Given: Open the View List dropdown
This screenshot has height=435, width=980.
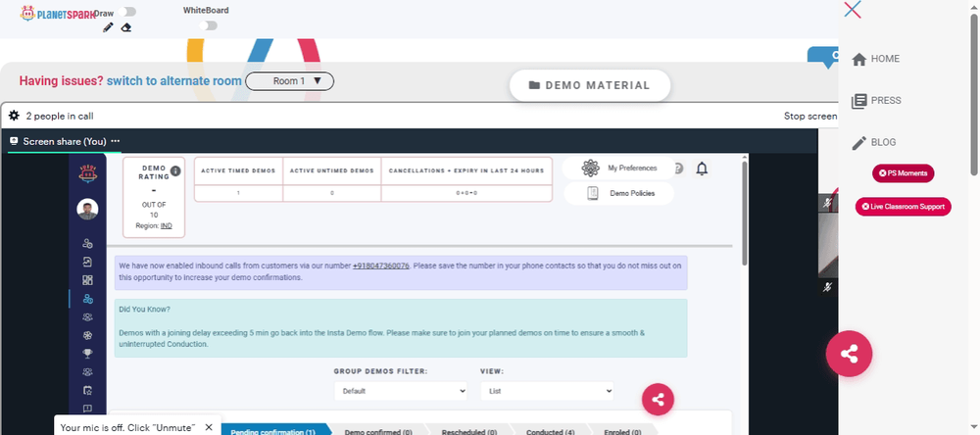Looking at the screenshot, I should pos(547,391).
